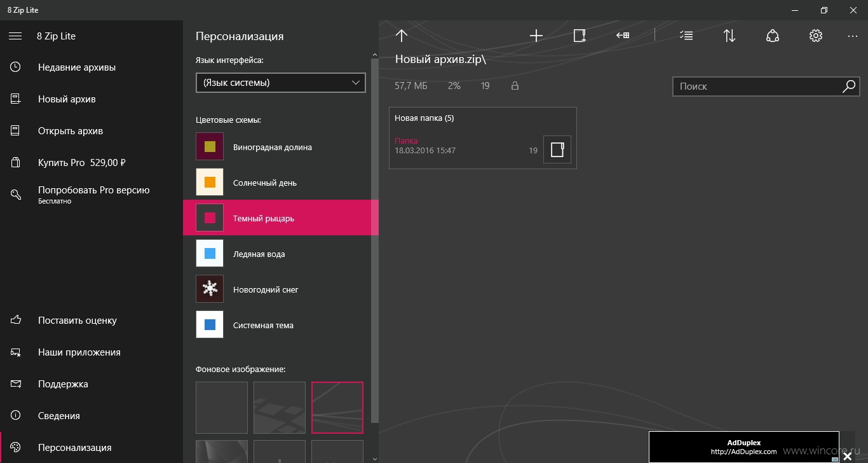Click the new archive icon in sidebar
Image resolution: width=868 pixels, height=463 pixels.
click(16, 99)
